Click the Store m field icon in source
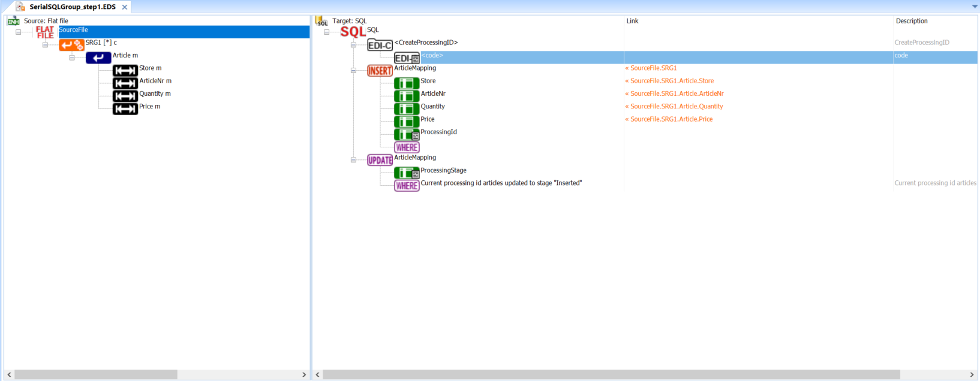 click(125, 71)
